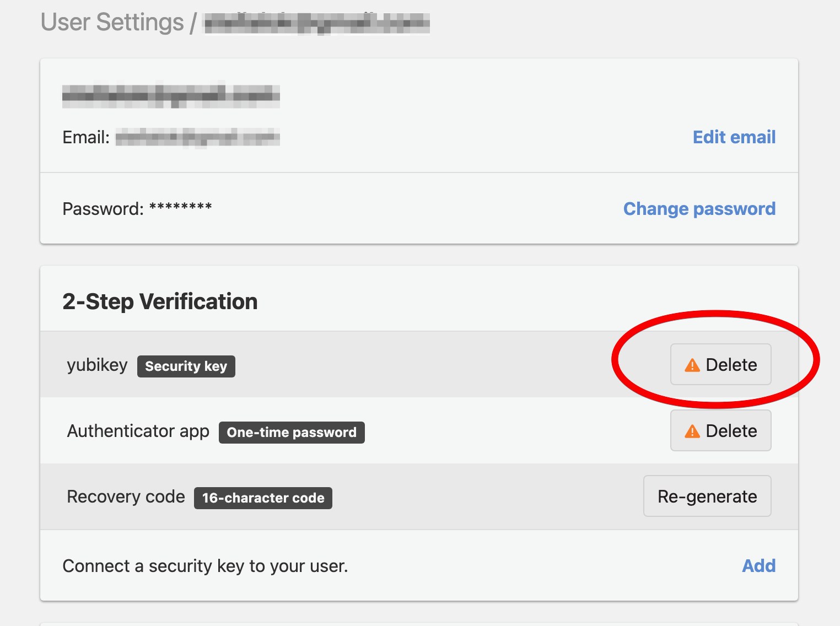Image resolution: width=840 pixels, height=626 pixels.
Task: Click the warning icon on the Authenticator app Delete button
Action: coord(692,430)
